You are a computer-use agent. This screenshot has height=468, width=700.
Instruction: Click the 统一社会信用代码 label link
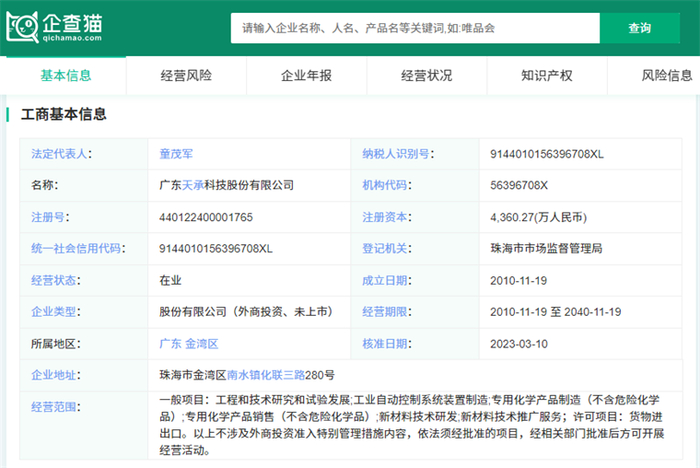tap(76, 248)
